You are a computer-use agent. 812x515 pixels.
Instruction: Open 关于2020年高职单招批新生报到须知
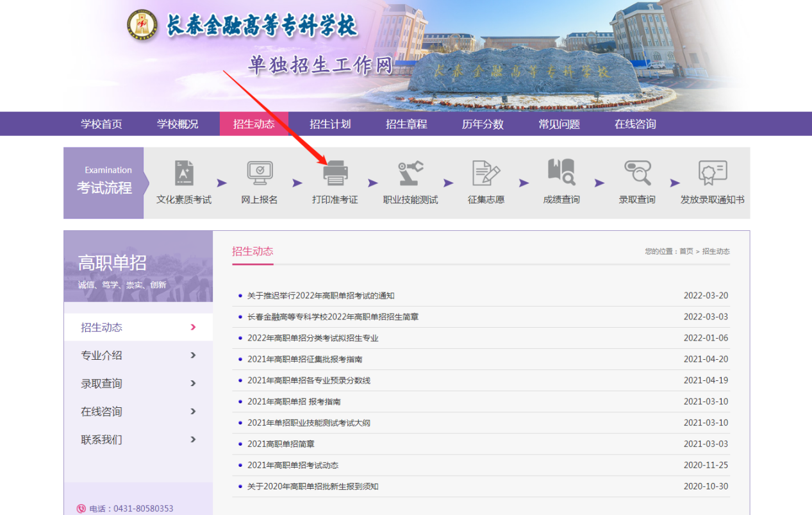tap(313, 486)
